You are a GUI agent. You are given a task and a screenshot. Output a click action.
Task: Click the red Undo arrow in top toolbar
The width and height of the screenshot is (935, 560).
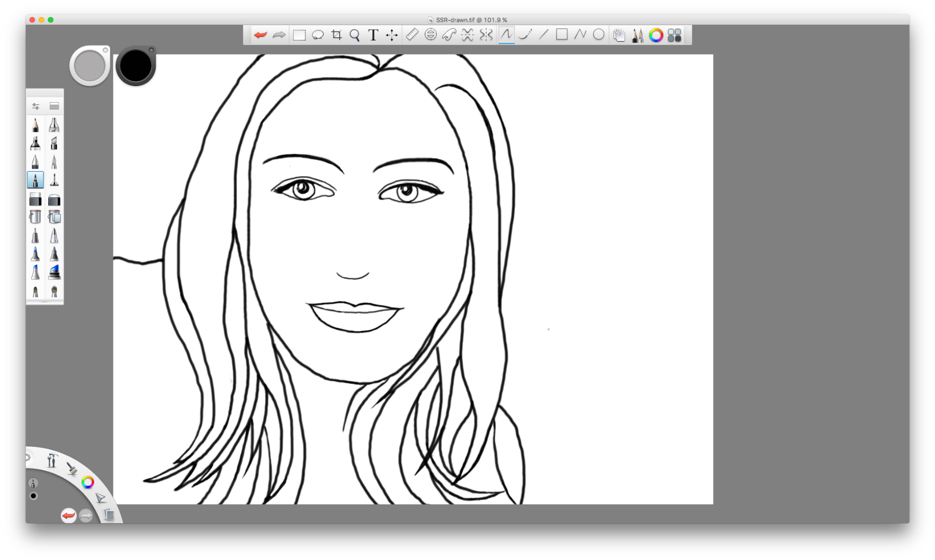(260, 35)
